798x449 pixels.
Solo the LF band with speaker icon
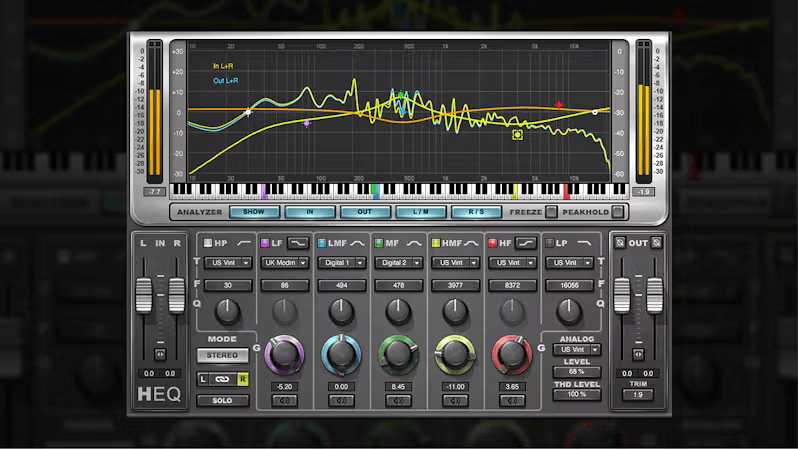tap(284, 401)
